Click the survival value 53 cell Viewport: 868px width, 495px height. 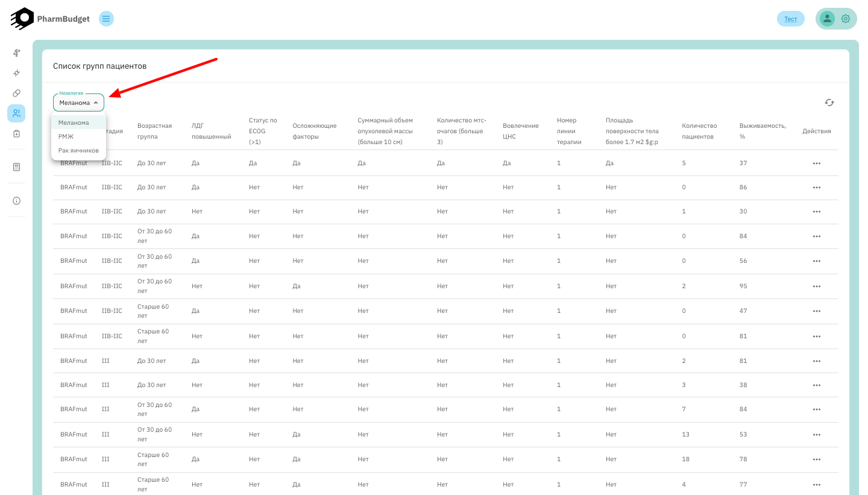tap(743, 435)
